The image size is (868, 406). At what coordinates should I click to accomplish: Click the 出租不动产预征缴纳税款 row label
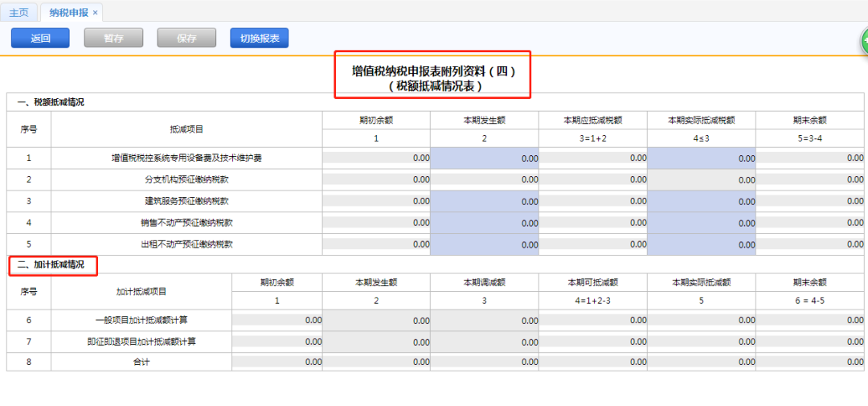click(186, 244)
